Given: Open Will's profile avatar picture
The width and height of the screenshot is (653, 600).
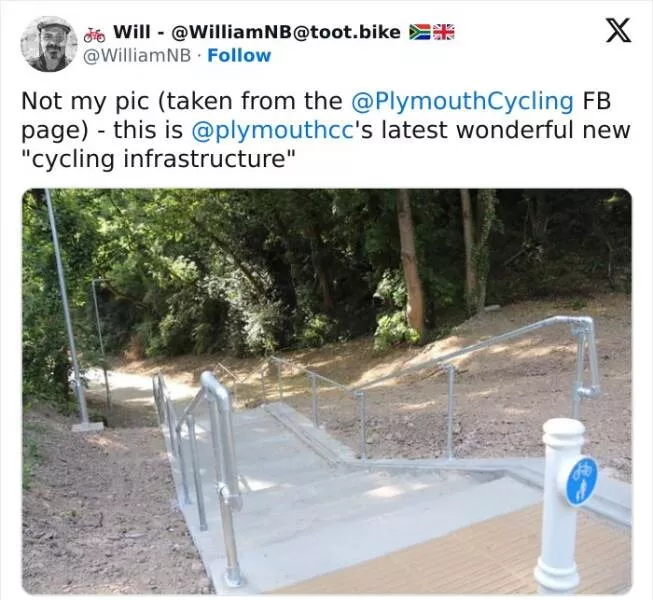Looking at the screenshot, I should click(48, 44).
